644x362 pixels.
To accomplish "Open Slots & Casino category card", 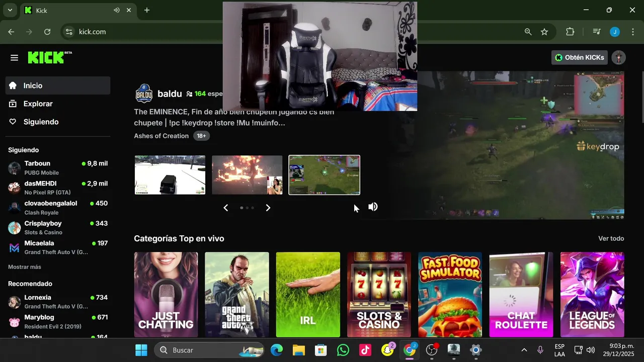I will point(379,295).
